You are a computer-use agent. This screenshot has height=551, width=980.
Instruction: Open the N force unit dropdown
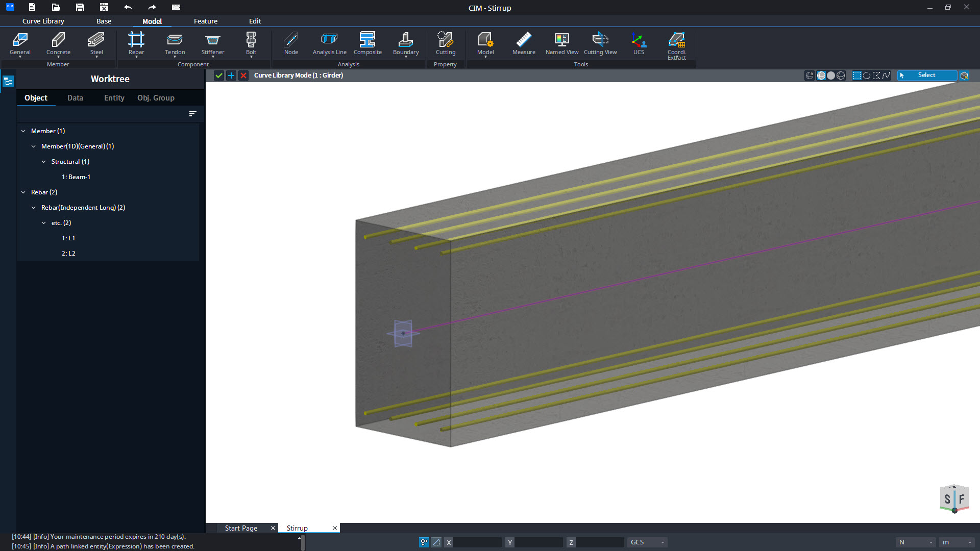point(916,542)
